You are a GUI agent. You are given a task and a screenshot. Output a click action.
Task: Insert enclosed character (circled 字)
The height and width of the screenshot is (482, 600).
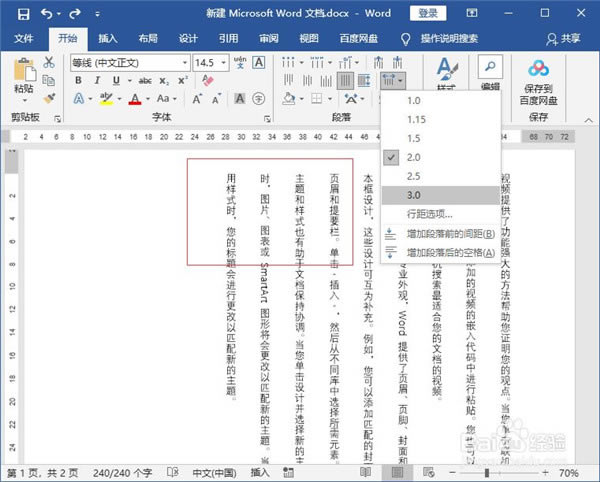(259, 99)
